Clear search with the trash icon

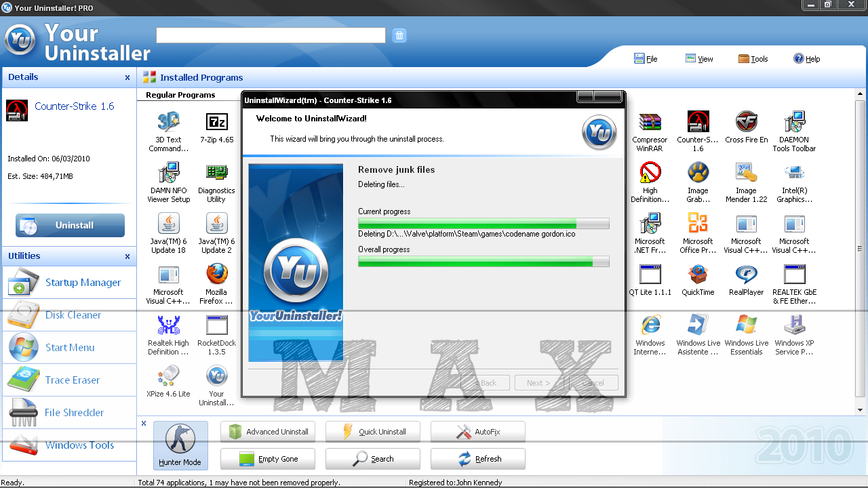(x=399, y=35)
